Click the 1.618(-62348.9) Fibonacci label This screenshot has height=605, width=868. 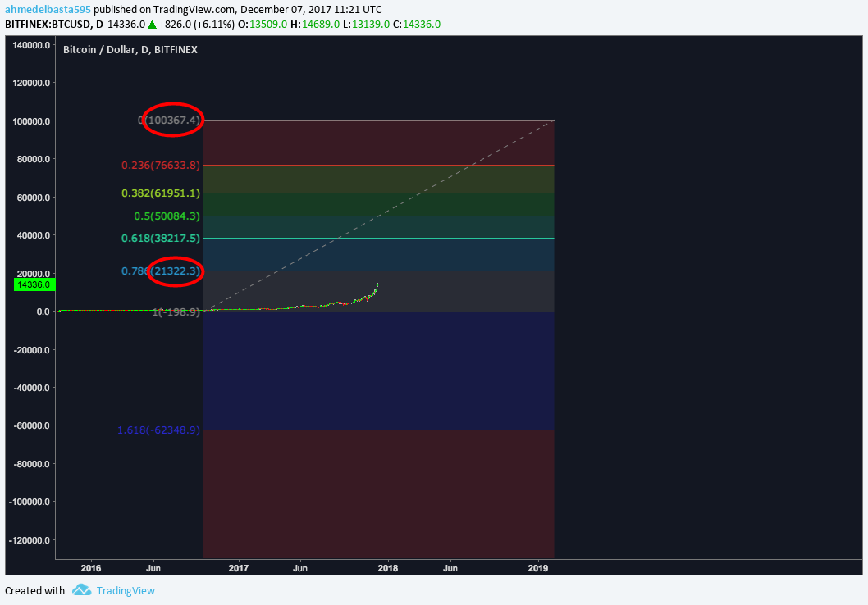(158, 430)
